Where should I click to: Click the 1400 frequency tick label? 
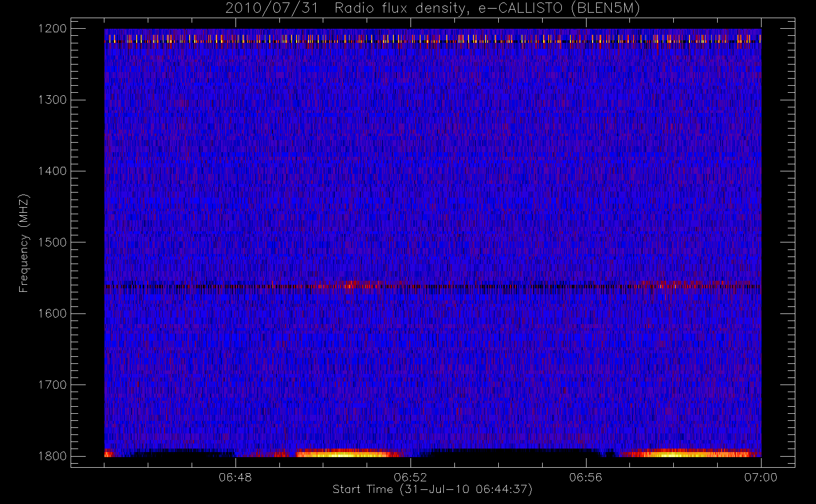tap(53, 171)
